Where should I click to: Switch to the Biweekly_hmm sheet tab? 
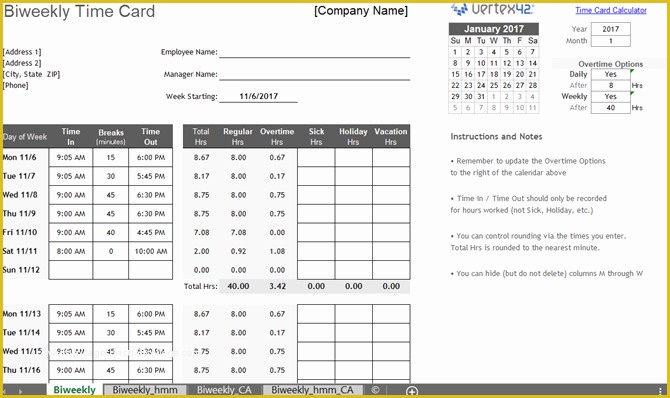(x=145, y=390)
